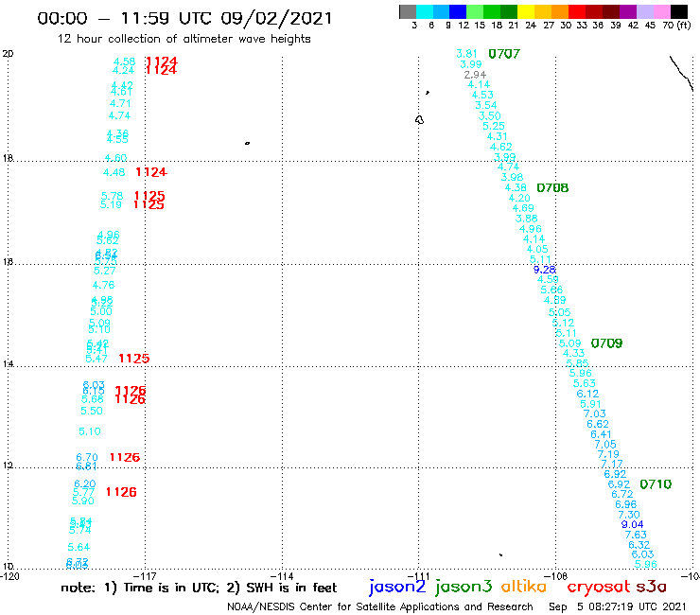
Task: Click the 6.62 wave height value
Action: [598, 424]
